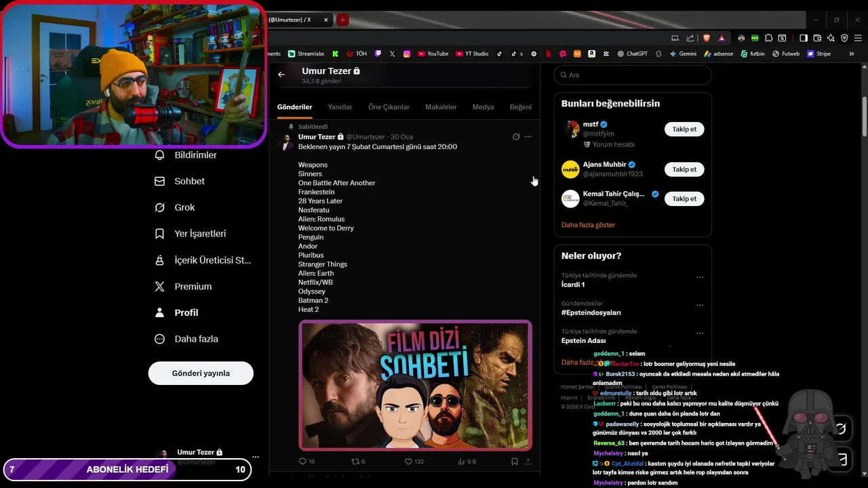Viewport: 868px width, 488px height.
Task: Open YT Studio bookmark
Action: point(472,54)
